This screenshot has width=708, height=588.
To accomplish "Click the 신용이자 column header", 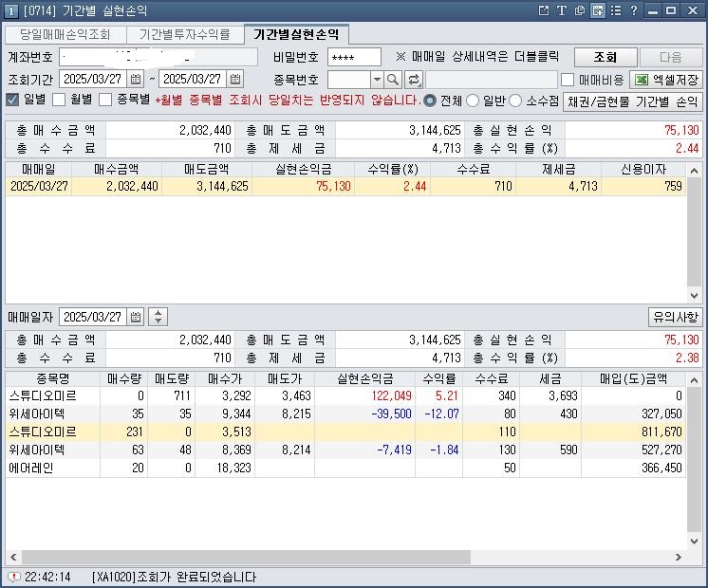I will coord(643,169).
